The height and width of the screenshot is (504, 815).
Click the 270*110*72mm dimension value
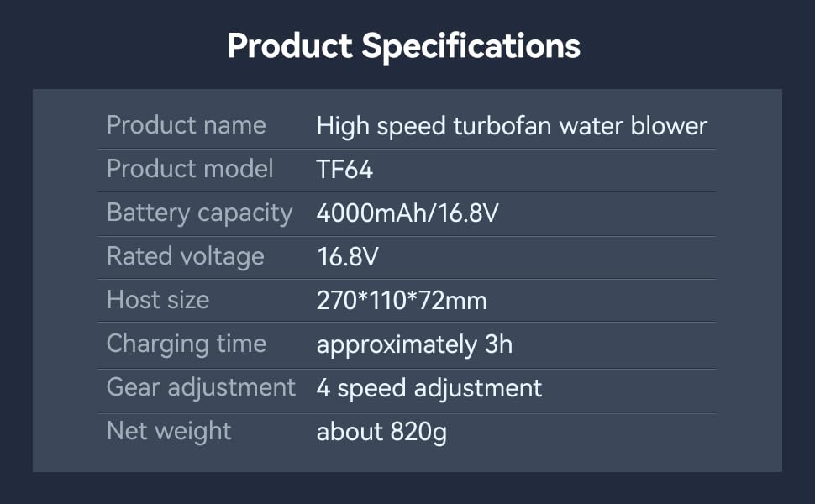pos(402,301)
